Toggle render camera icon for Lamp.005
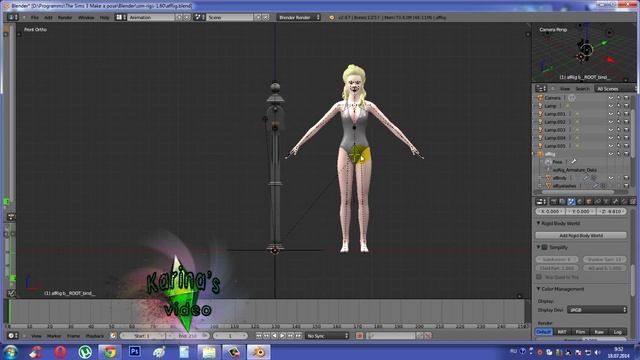The image size is (640, 360). [627, 146]
